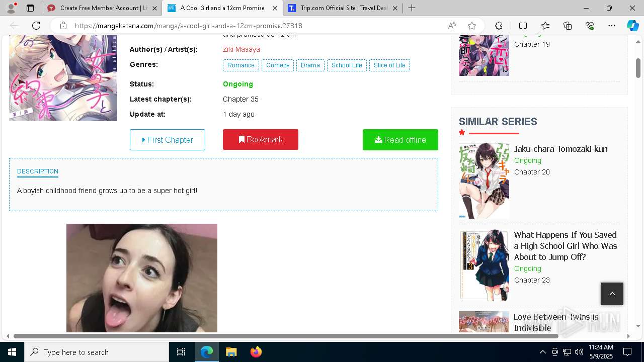Open Chapter 19 link in sidebar
Screen dimensions: 644x362
532,44
